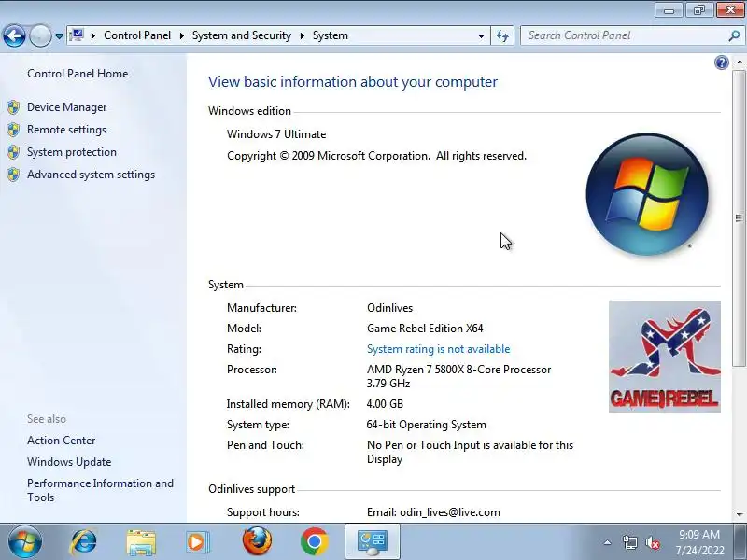The image size is (747, 560).
Task: Click the muted volume tray icon
Action: pyautogui.click(x=652, y=542)
